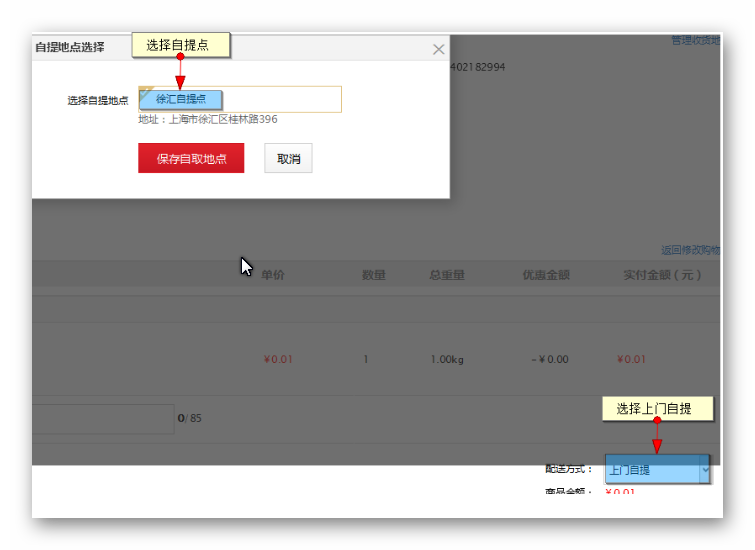The image size is (755, 550).
Task: Click the 保存自取地点 button
Action: click(x=191, y=158)
